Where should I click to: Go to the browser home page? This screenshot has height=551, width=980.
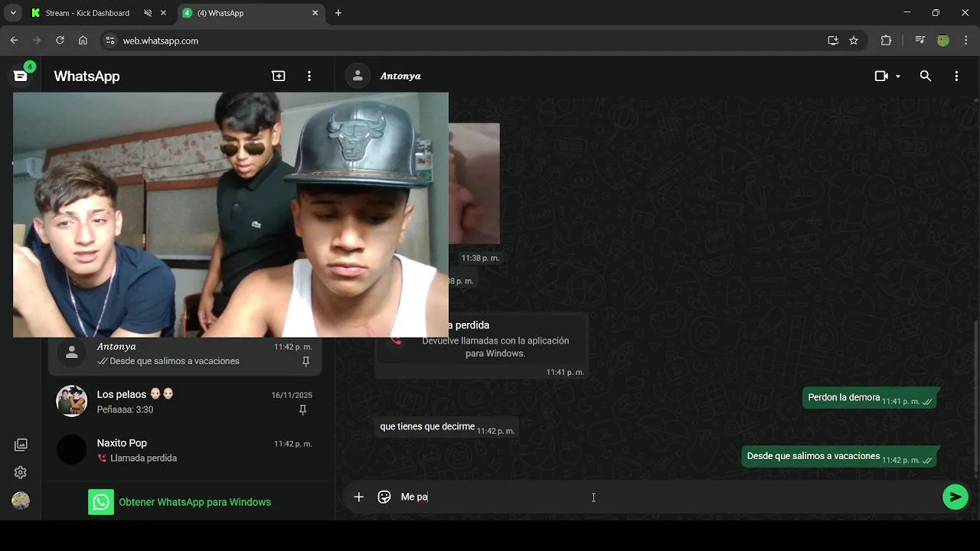click(x=83, y=41)
